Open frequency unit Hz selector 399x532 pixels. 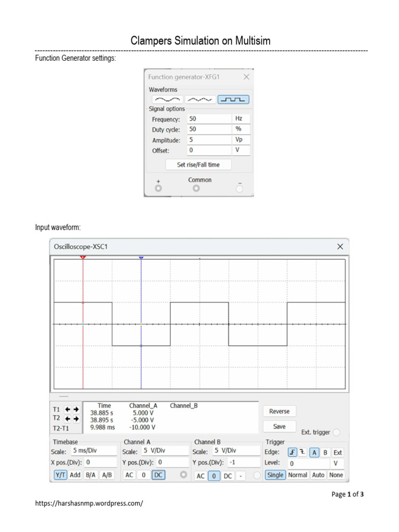241,118
